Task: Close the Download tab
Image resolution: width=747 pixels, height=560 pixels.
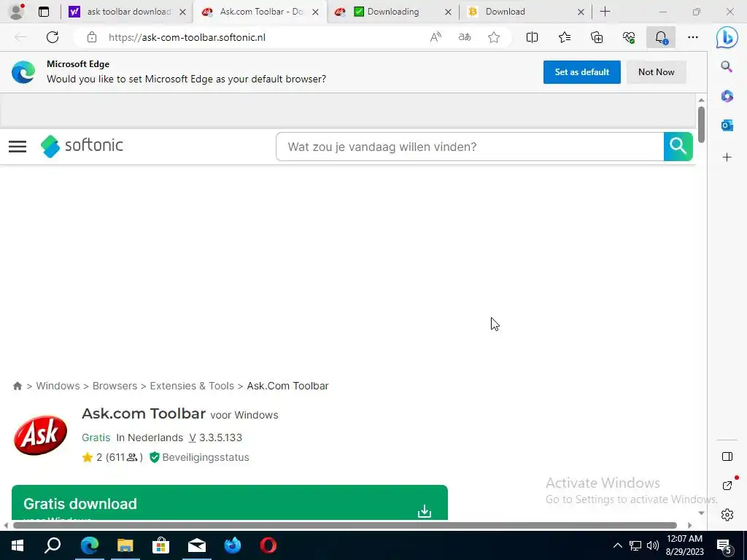Action: (581, 12)
